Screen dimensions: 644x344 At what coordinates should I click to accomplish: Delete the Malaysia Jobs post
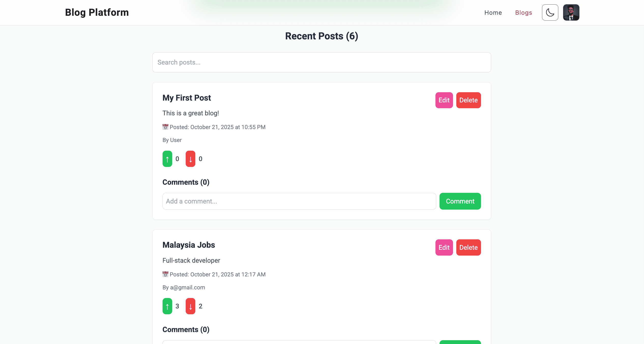(x=468, y=247)
